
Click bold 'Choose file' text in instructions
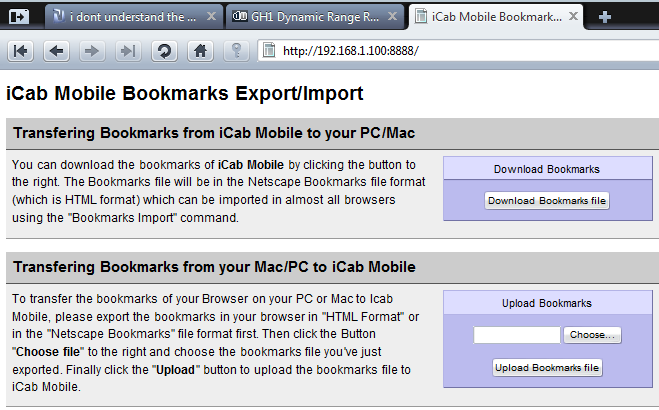(x=47, y=352)
